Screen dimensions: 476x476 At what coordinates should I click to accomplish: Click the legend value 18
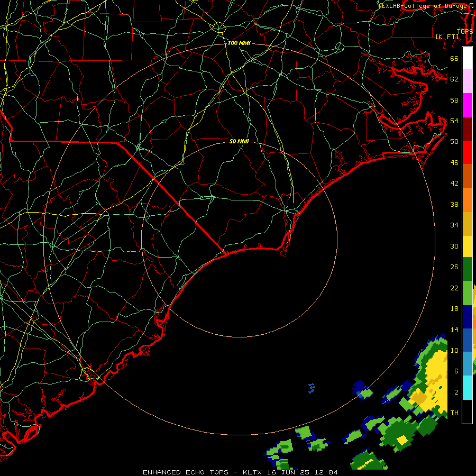pyautogui.click(x=454, y=309)
